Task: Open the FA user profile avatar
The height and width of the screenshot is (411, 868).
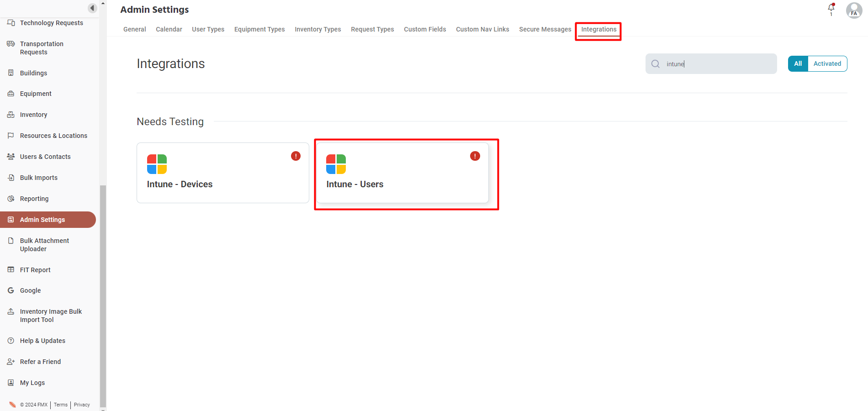Action: click(x=854, y=10)
